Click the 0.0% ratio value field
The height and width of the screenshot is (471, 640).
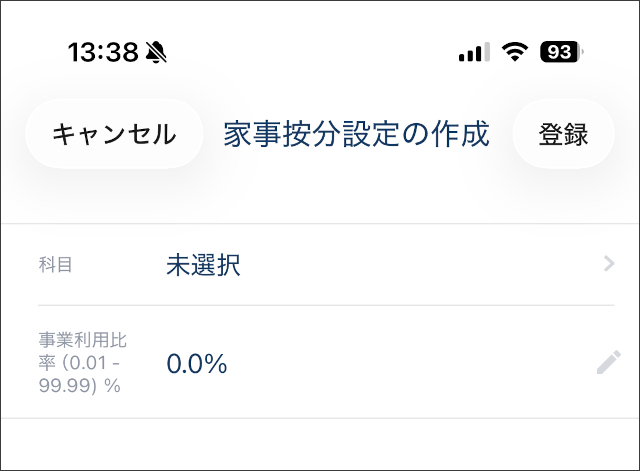(x=197, y=365)
